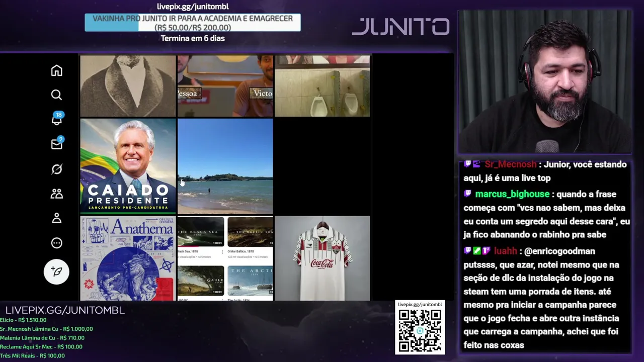This screenshot has height=362, width=644.
Task: Click chat username Sr_Mecnosh
Action: (510, 164)
